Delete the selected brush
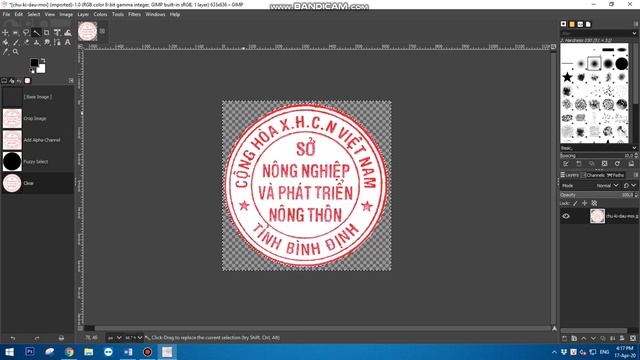 (x=604, y=164)
